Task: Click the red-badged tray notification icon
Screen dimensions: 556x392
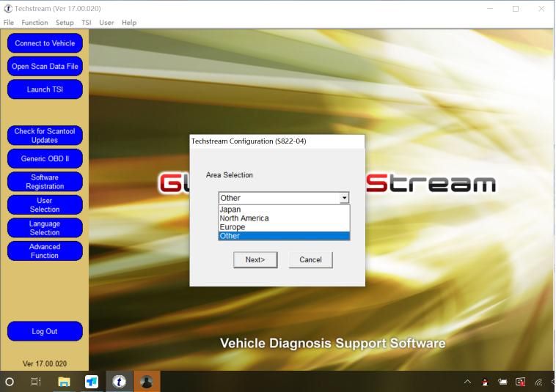Action: tap(521, 382)
